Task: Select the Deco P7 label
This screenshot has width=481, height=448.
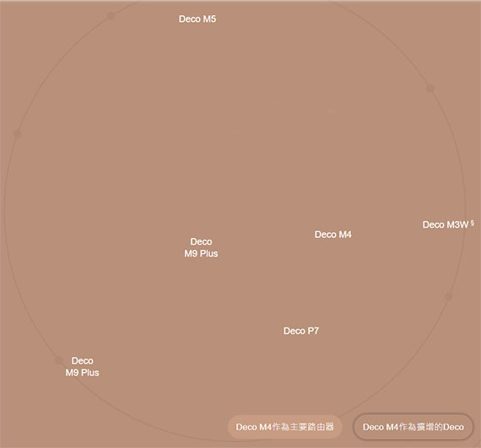Action: [301, 331]
